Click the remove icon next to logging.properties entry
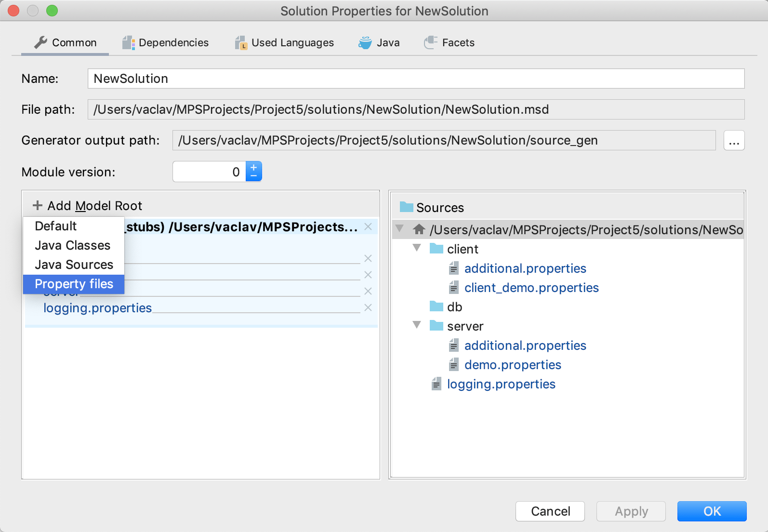The height and width of the screenshot is (532, 768). pos(368,307)
